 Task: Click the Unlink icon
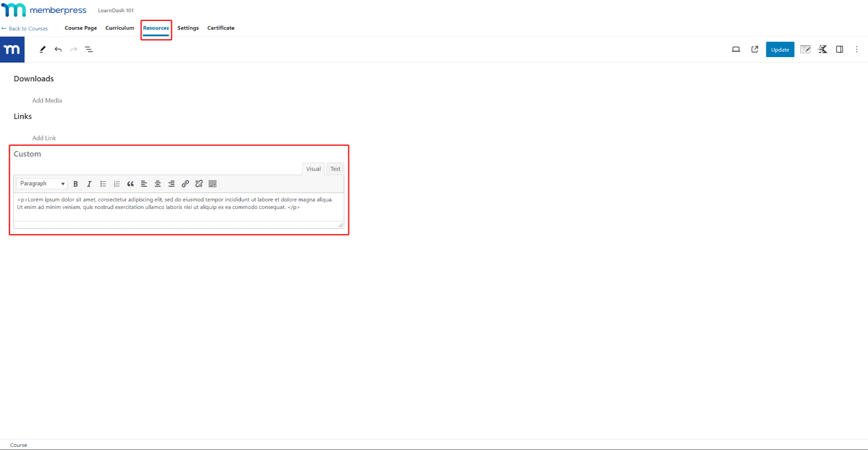[x=199, y=183]
